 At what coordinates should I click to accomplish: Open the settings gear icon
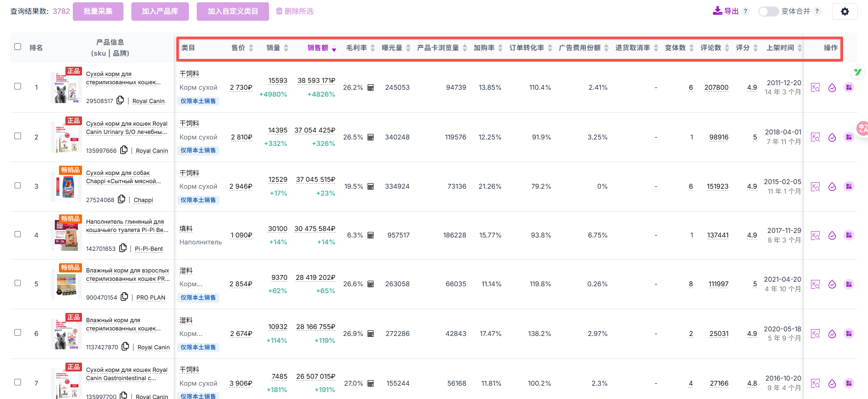click(845, 12)
